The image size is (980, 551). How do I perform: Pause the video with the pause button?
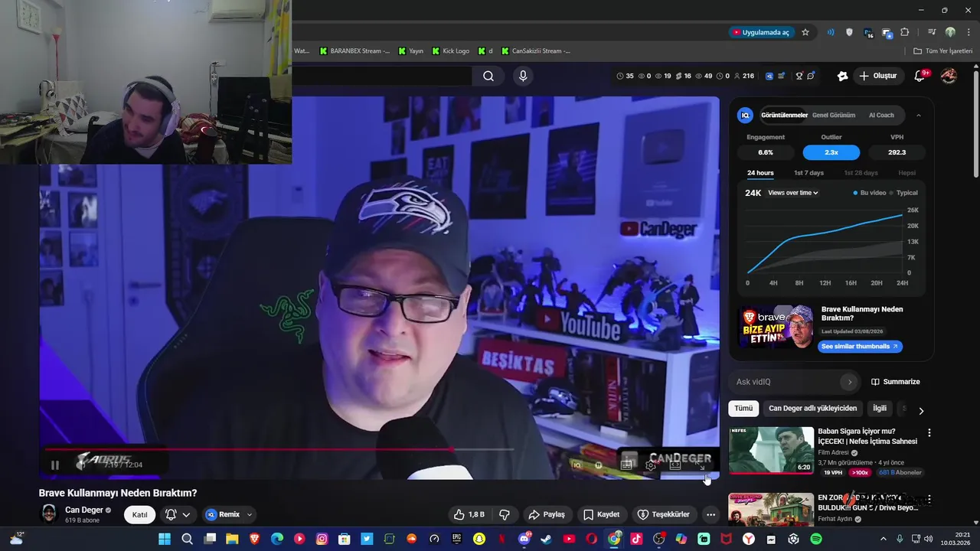(54, 465)
